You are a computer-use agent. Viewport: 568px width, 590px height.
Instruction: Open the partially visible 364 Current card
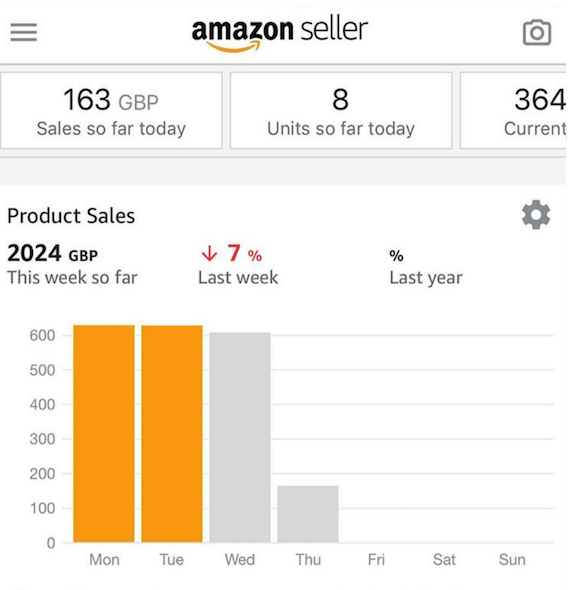tap(513, 111)
